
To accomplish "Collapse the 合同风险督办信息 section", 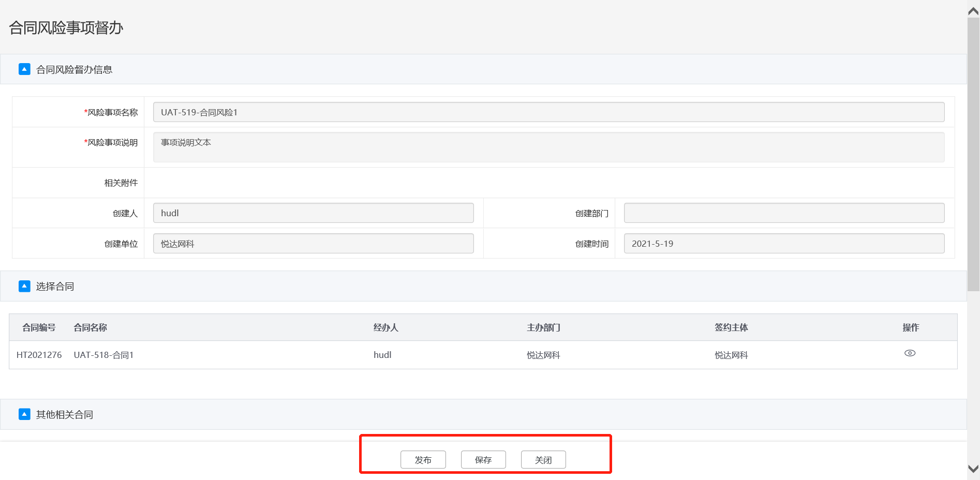I will click(x=24, y=69).
